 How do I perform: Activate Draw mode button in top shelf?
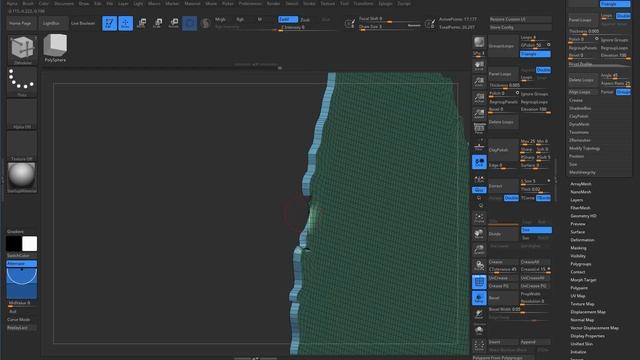125,23
